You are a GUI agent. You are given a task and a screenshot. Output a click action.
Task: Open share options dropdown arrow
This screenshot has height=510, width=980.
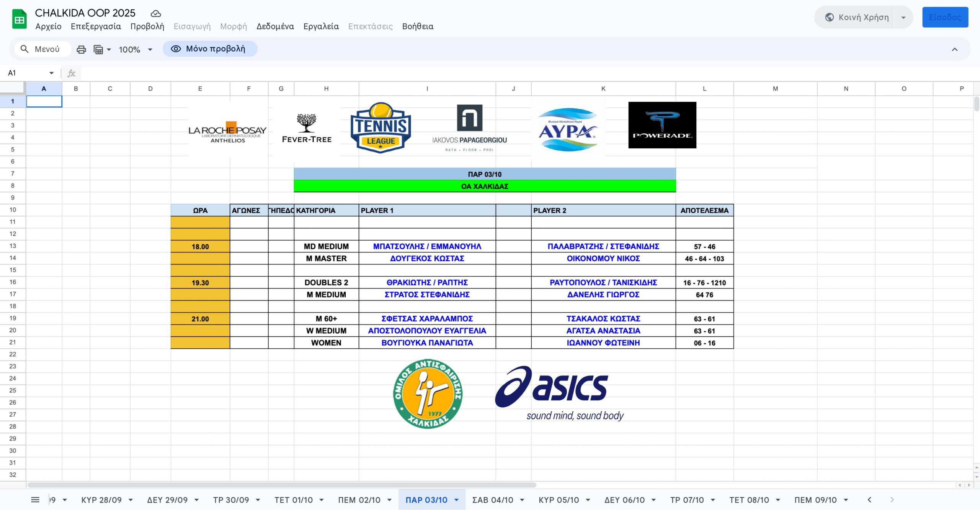pos(903,17)
